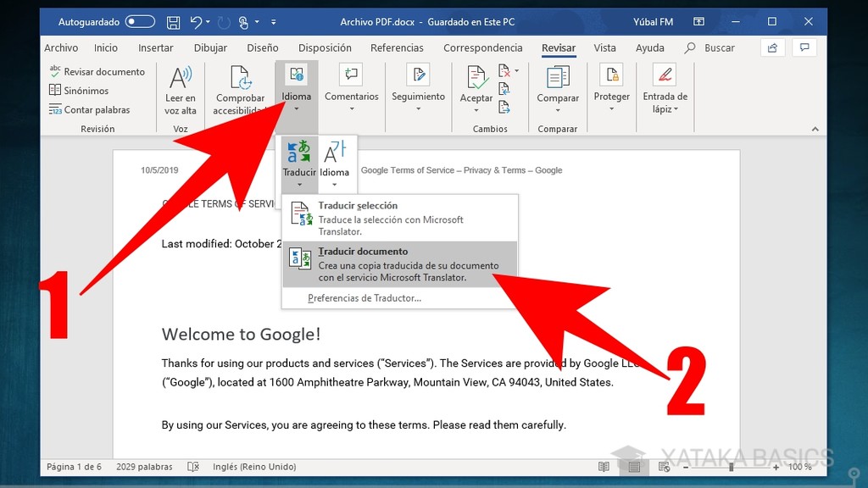Viewport: 868px width, 488px height.
Task: Click the Traducir icon in Idioma dropdown
Action: tap(299, 153)
